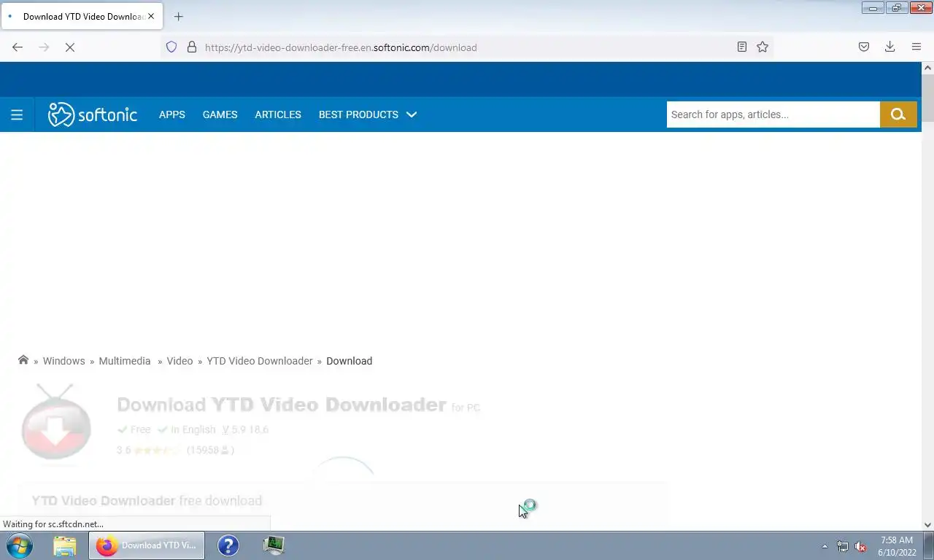
Task: Open the monitor application in taskbar
Action: point(274,545)
